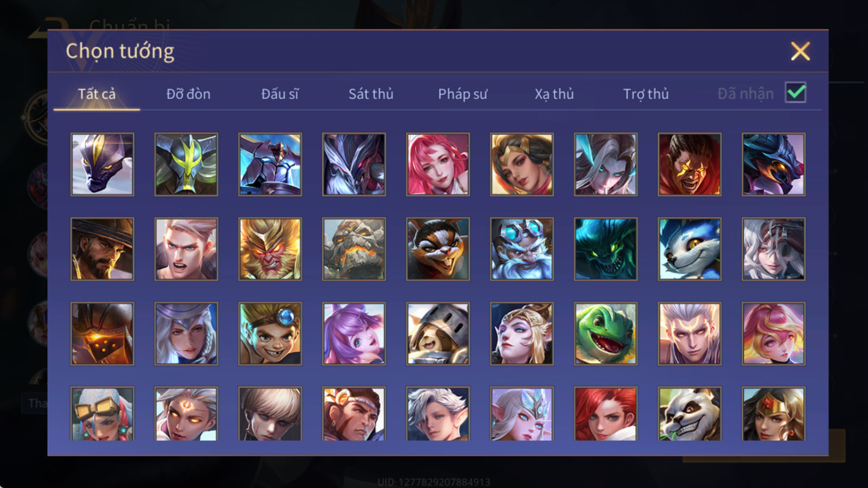The width and height of the screenshot is (868, 488).
Task: Select the Trợ thủ tab
Action: point(646,94)
